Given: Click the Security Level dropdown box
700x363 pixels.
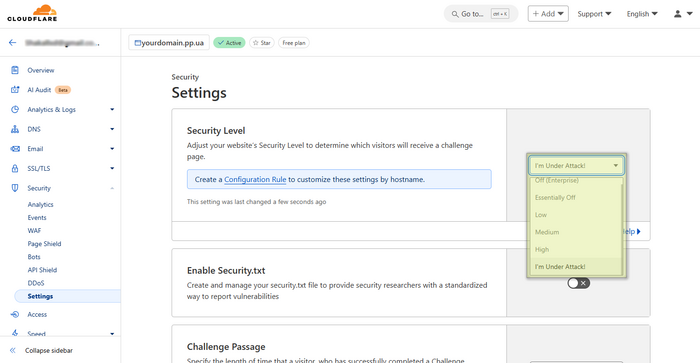Looking at the screenshot, I should point(576,166).
